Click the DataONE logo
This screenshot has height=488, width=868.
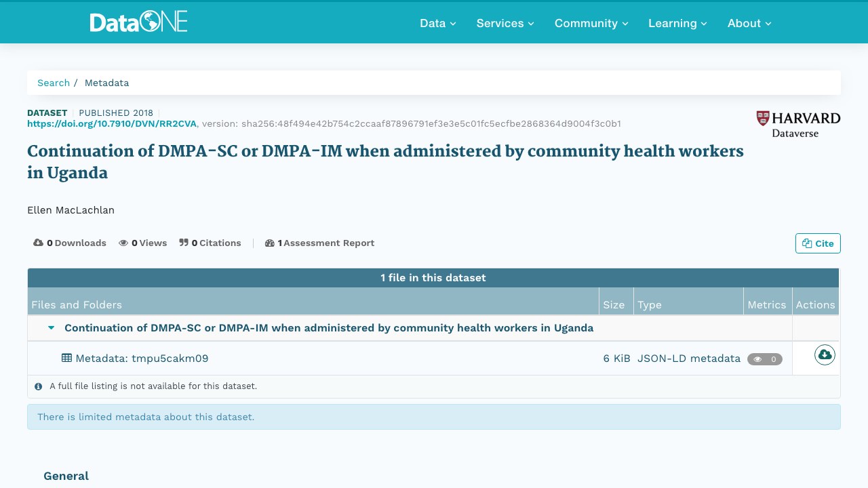click(x=138, y=22)
